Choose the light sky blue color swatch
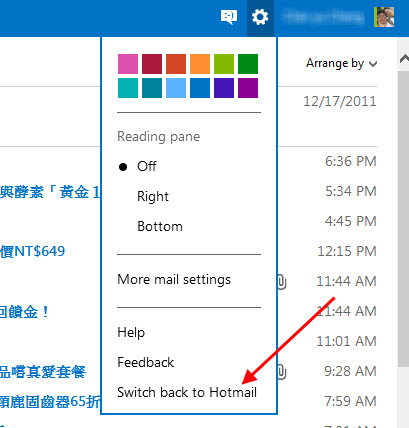The height and width of the screenshot is (428, 409). 176,88
